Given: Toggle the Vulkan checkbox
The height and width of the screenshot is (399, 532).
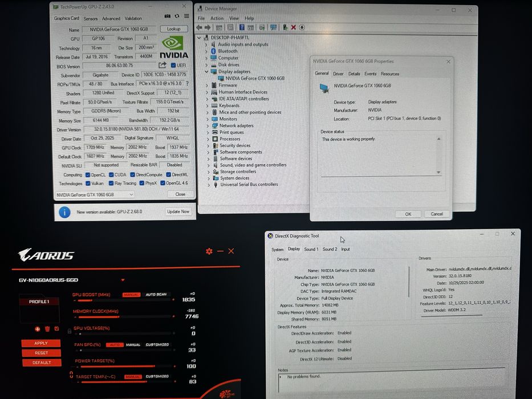Looking at the screenshot, I should coord(88,183).
